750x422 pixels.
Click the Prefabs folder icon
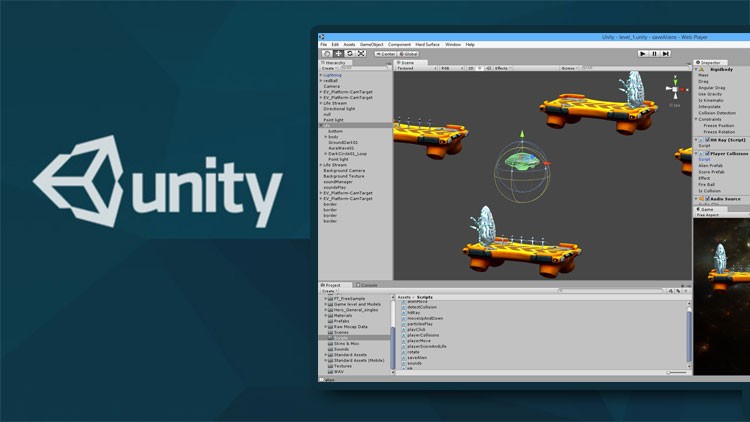[x=331, y=322]
